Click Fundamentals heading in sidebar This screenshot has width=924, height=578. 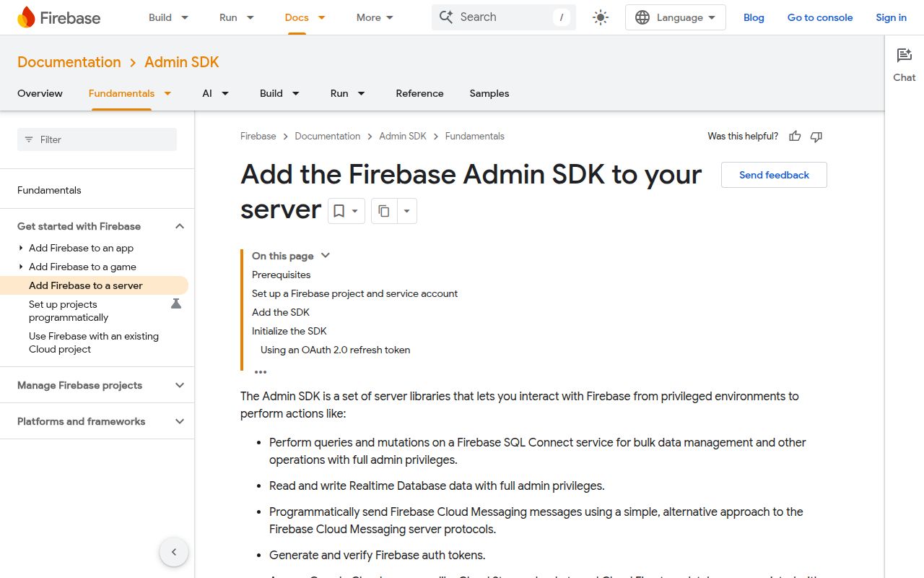pyautogui.click(x=49, y=190)
